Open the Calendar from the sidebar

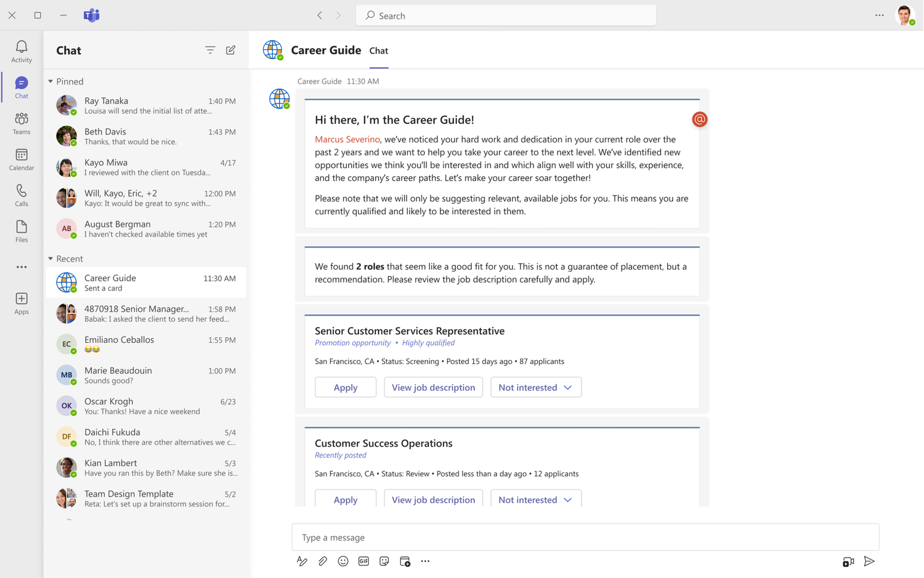[21, 159]
